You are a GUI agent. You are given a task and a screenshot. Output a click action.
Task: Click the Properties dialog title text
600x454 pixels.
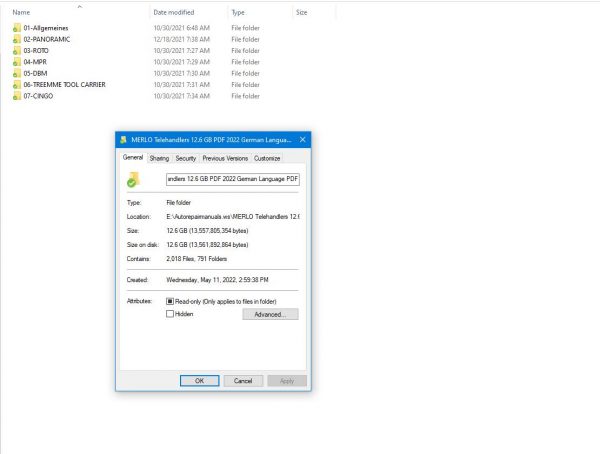click(x=211, y=140)
